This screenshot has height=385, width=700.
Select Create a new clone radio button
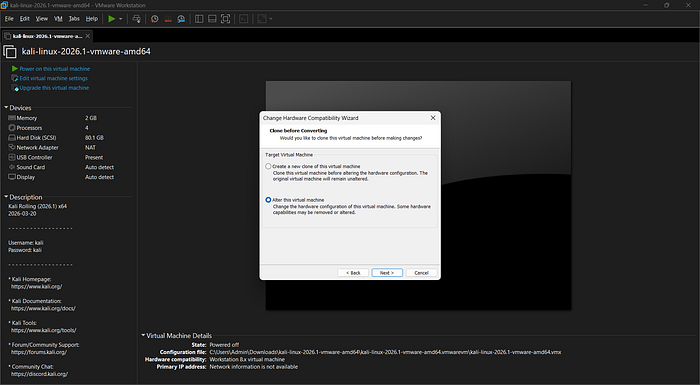(x=268, y=166)
